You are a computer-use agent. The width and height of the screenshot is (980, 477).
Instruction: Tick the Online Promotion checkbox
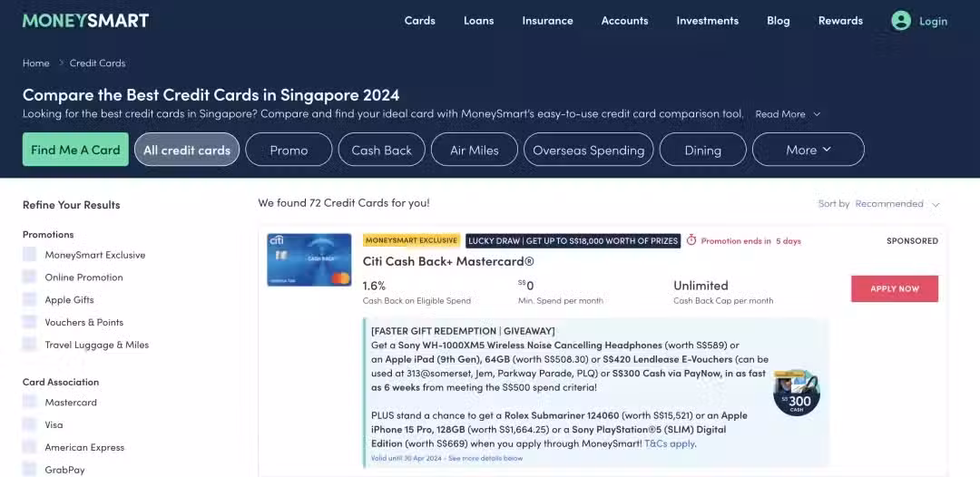[x=29, y=277]
